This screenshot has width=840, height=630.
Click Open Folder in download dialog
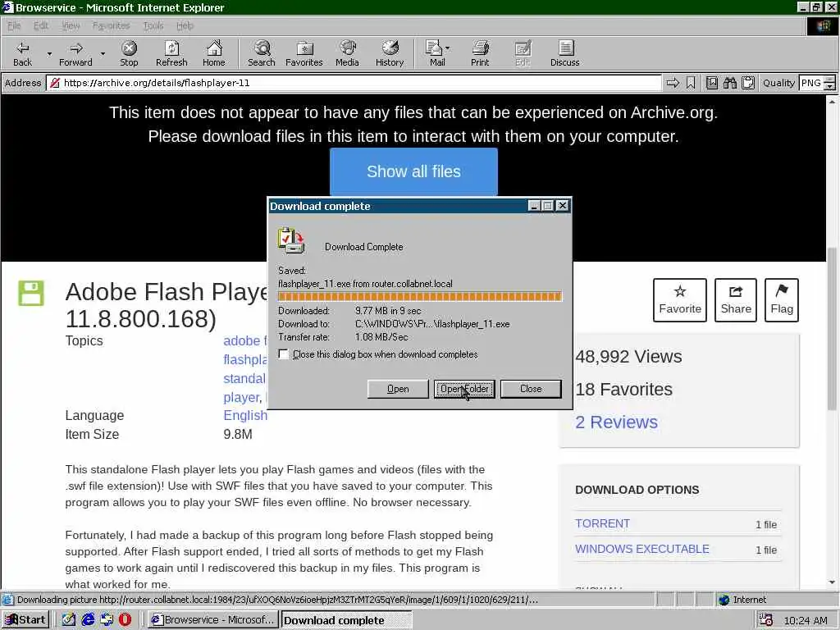[464, 389]
